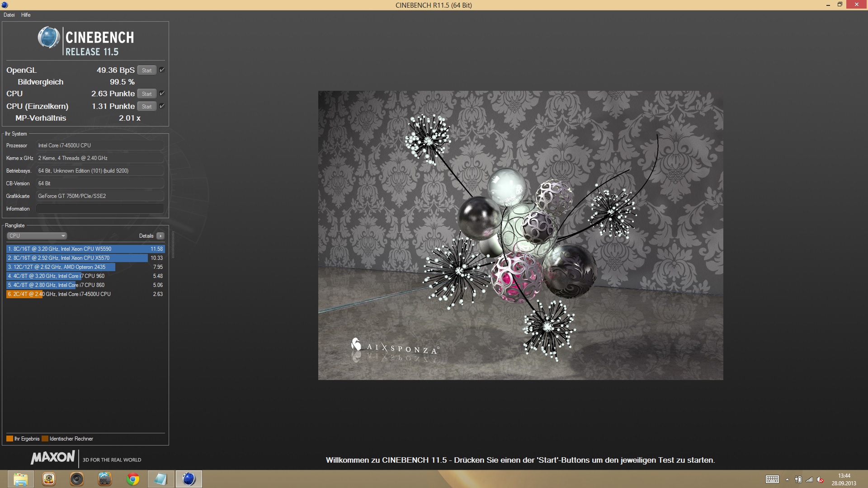This screenshot has width=868, height=488.
Task: Start the OpenGL benchmark test
Action: (147, 70)
